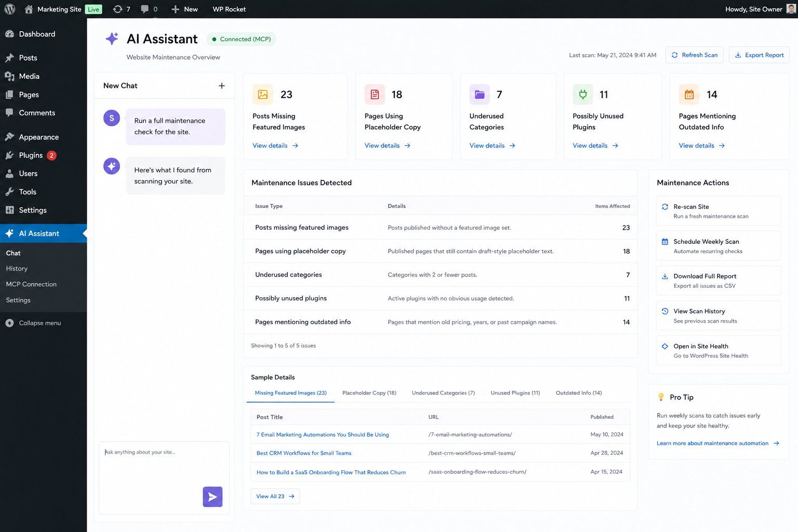The height and width of the screenshot is (532, 798).
Task: Click the Refresh Scan button
Action: click(x=694, y=55)
